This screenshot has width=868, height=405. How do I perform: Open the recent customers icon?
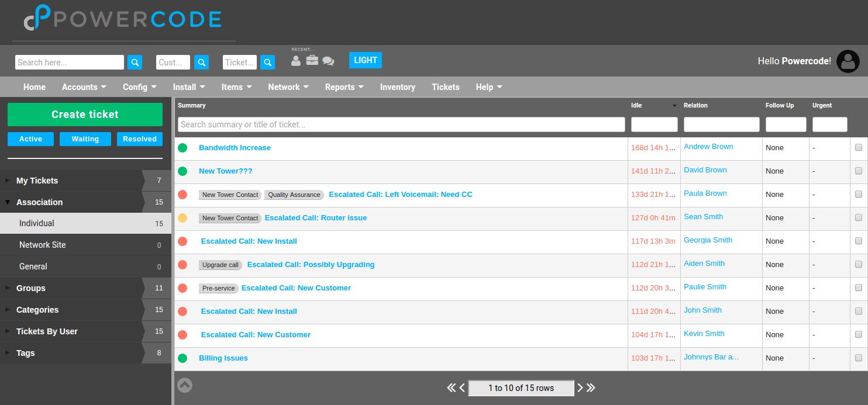(x=295, y=60)
